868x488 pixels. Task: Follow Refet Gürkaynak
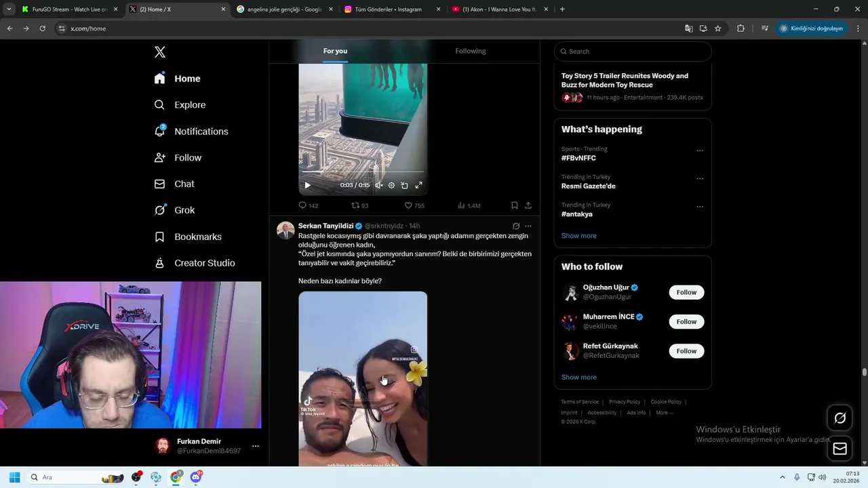686,350
